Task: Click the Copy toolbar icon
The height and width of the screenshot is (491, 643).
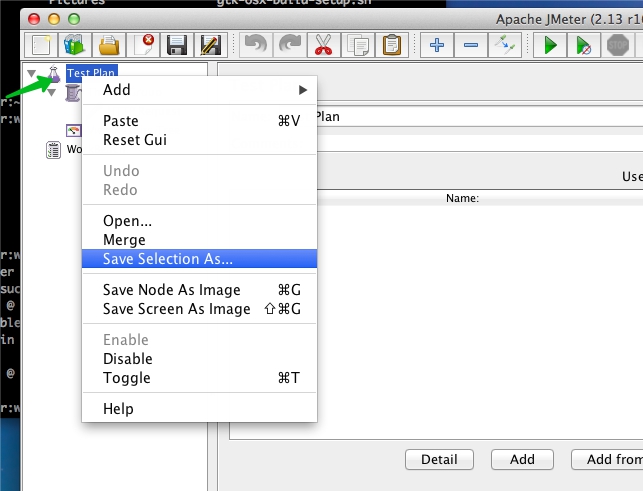Action: pos(358,45)
